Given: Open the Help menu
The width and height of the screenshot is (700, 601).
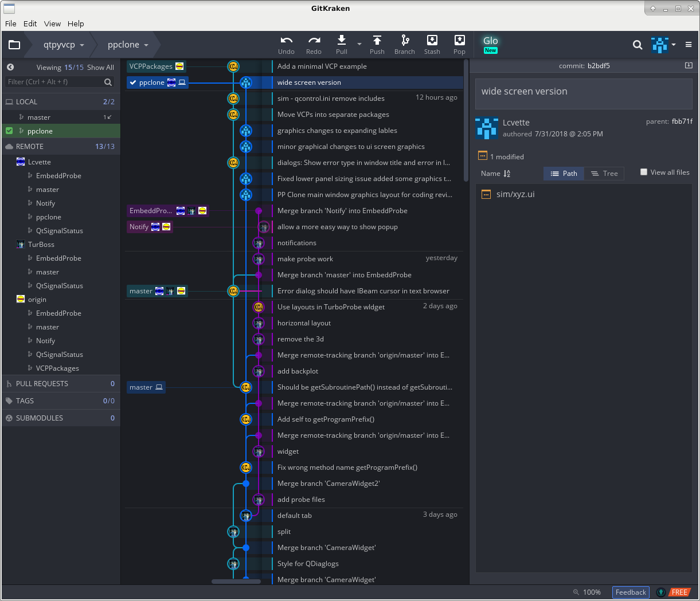Looking at the screenshot, I should pyautogui.click(x=76, y=23).
